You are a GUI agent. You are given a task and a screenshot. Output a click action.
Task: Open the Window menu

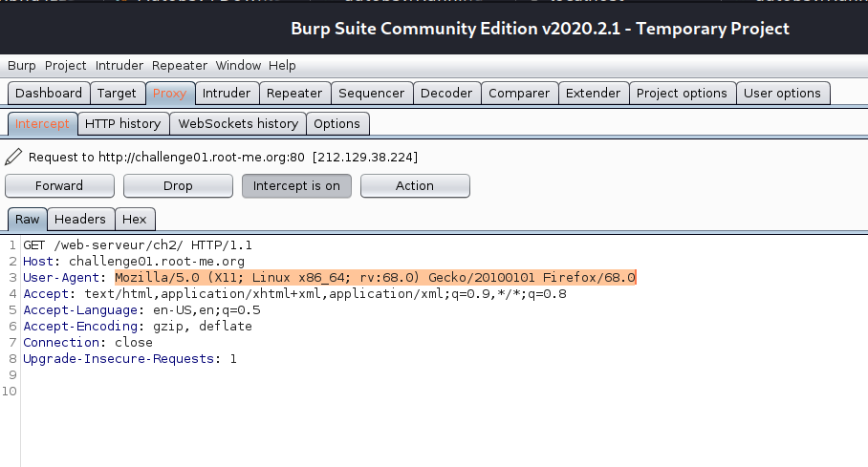[x=238, y=66]
